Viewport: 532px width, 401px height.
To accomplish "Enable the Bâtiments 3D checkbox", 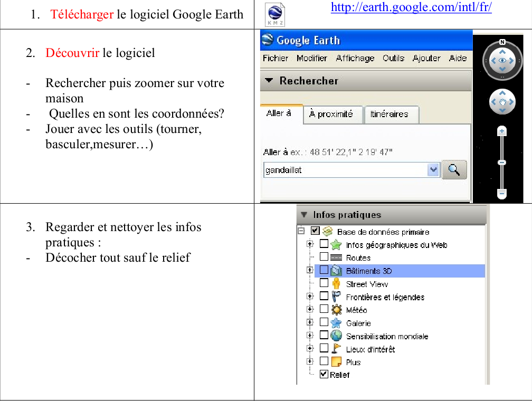I will (x=324, y=270).
